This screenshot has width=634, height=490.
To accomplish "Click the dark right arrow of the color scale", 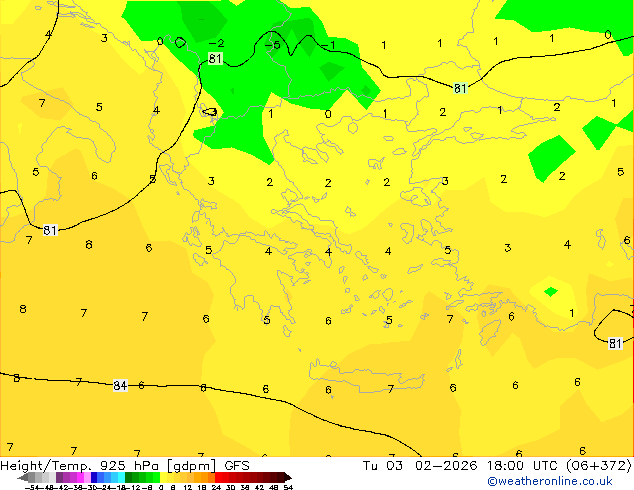I will 288,478.
